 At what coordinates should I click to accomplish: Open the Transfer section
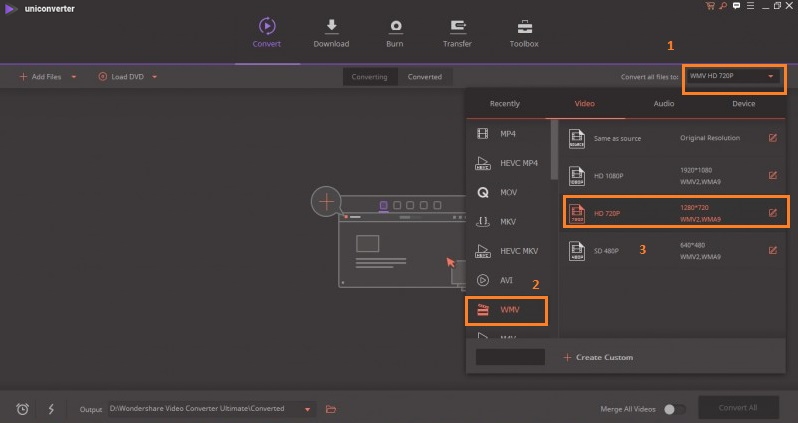click(457, 33)
